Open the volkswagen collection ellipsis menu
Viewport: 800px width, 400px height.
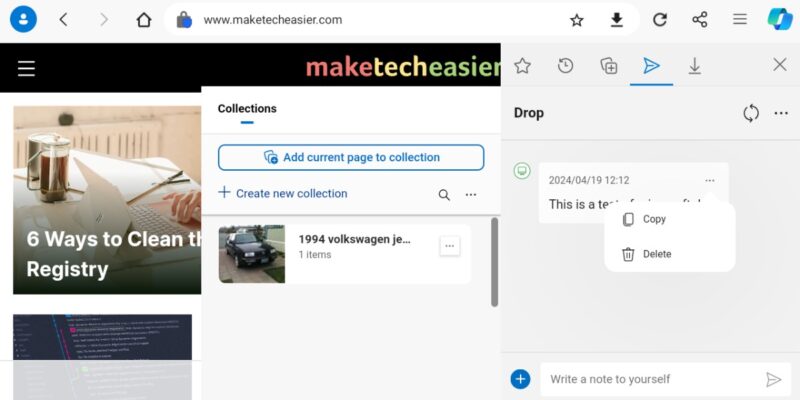[x=449, y=246]
